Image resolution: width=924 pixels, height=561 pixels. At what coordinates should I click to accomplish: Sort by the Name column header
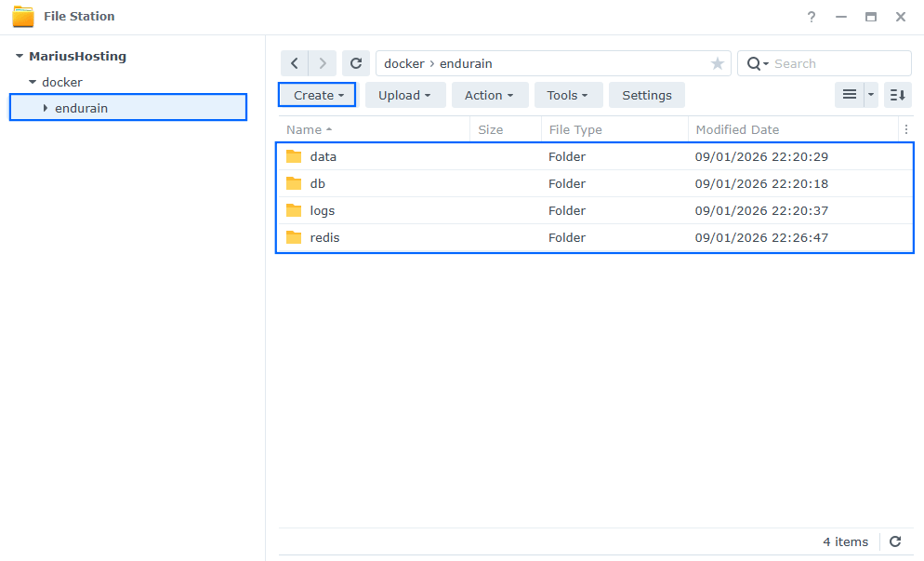point(375,129)
